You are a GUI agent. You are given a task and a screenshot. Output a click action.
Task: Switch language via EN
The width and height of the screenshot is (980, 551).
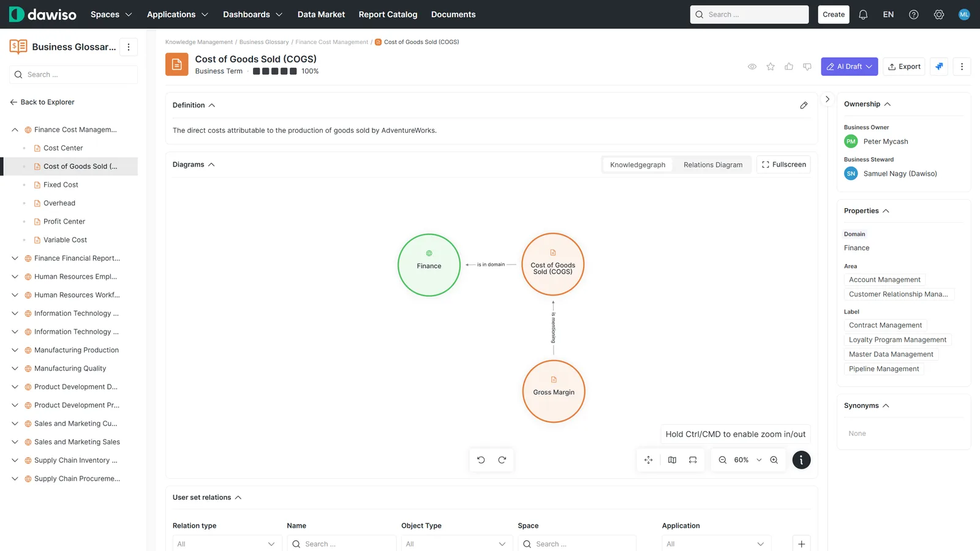click(x=888, y=15)
